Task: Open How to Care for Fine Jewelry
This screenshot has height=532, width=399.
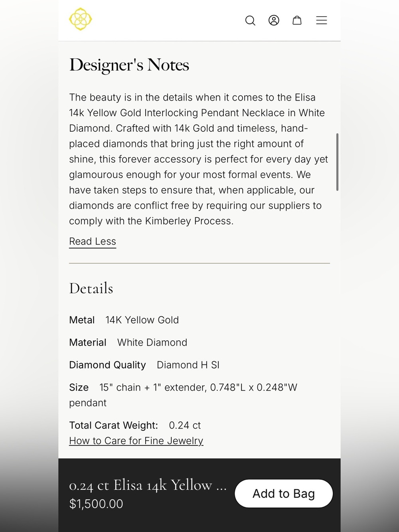Action: [136, 441]
